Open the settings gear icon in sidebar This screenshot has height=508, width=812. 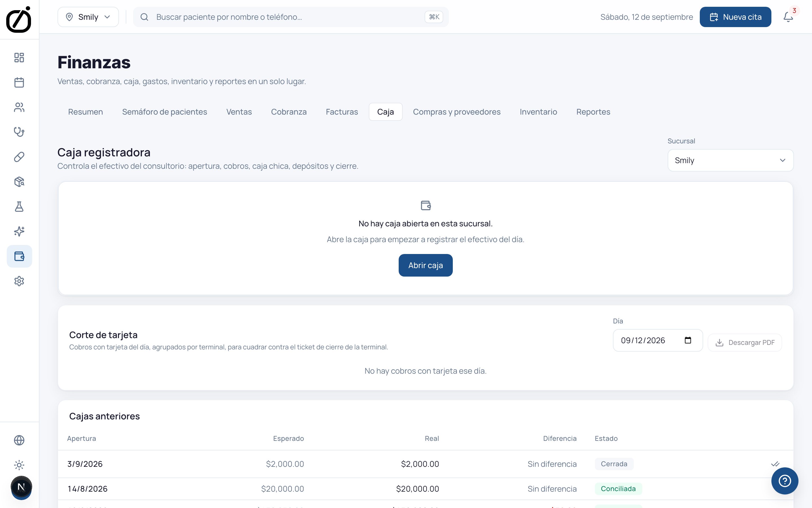[19, 281]
